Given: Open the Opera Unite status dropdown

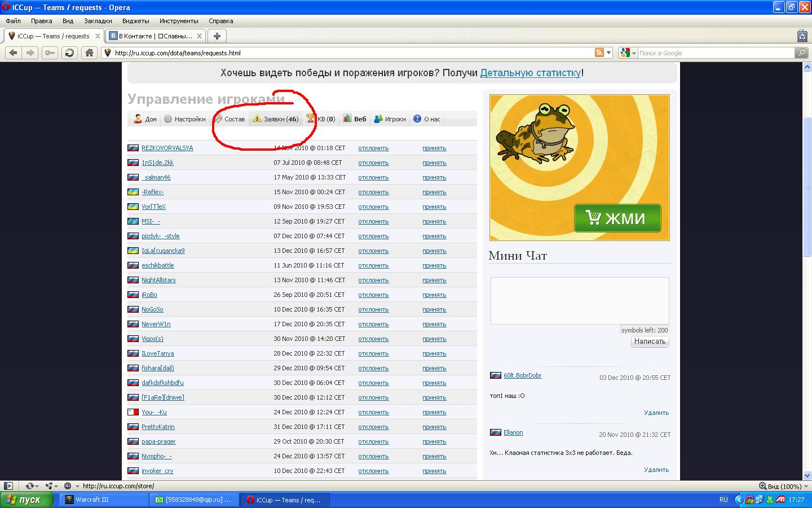Looking at the screenshot, I should (52, 486).
